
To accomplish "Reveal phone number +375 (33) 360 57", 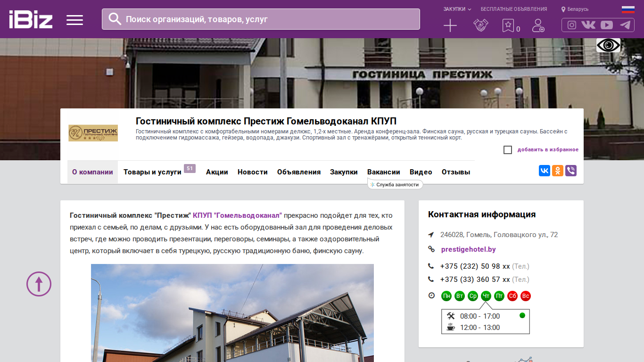I will [x=475, y=280].
